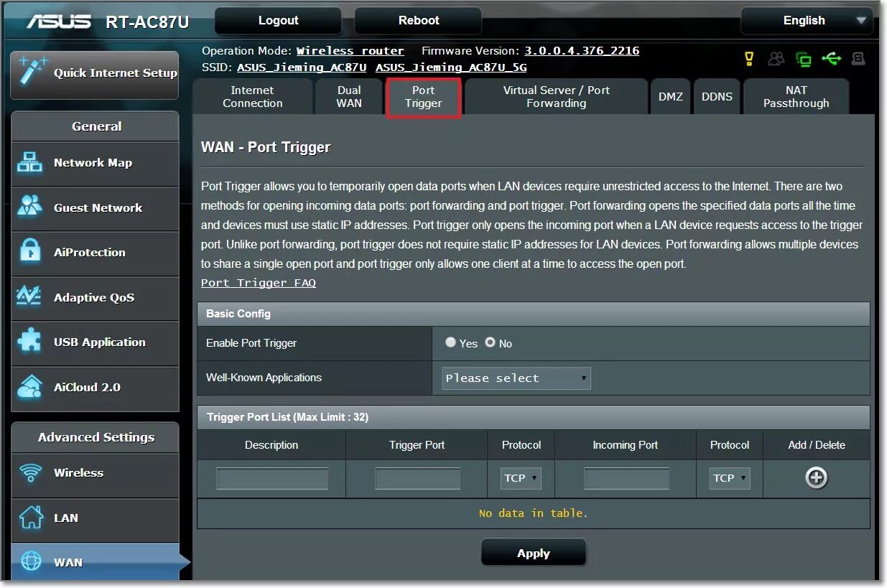
Task: Open AiCloud 2.0 page
Action: [95, 388]
